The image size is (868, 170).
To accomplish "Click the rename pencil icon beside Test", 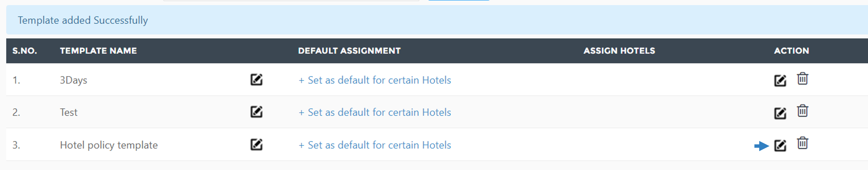I will [256, 112].
